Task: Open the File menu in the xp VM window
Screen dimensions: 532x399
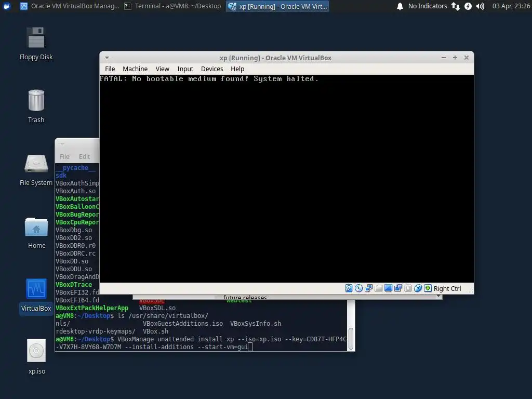Action: [x=110, y=69]
